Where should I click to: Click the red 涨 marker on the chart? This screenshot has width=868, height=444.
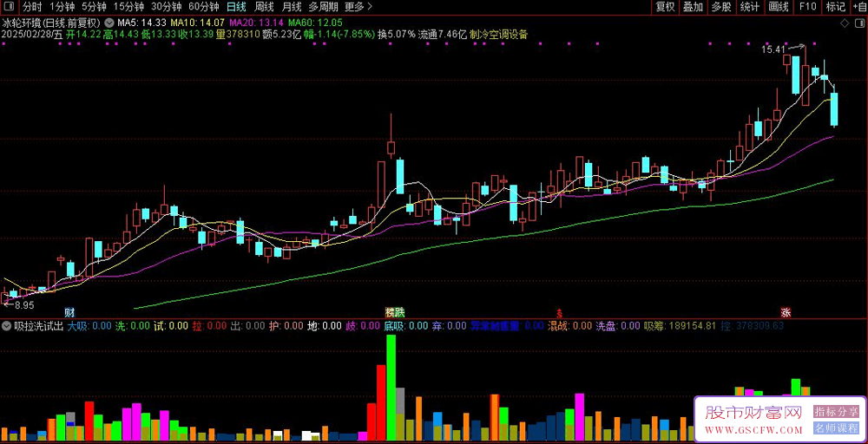[x=786, y=312]
